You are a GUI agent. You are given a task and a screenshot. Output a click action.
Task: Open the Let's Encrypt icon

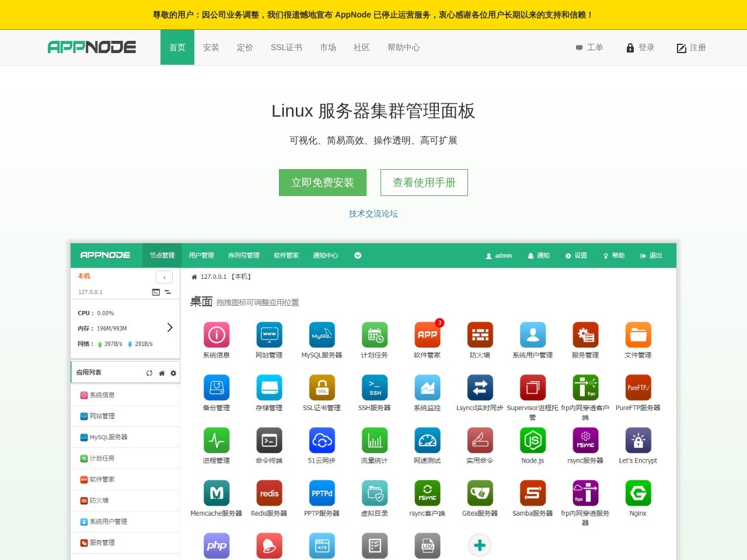[x=637, y=440]
